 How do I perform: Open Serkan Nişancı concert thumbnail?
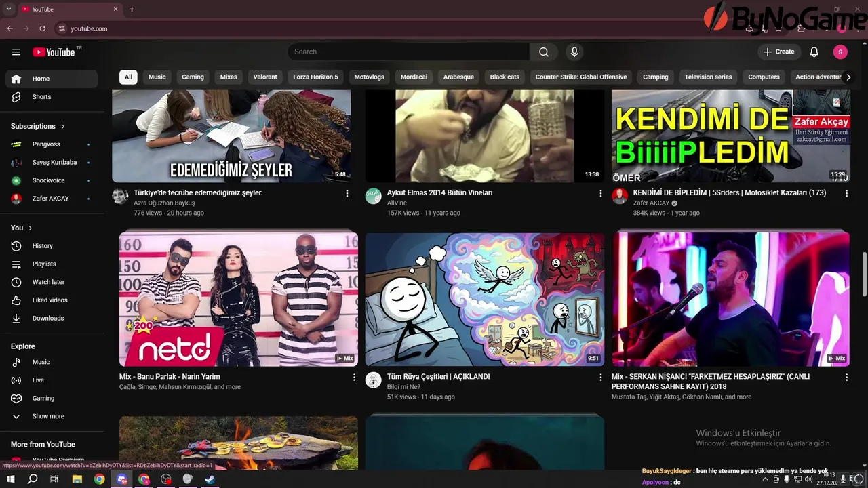731,300
